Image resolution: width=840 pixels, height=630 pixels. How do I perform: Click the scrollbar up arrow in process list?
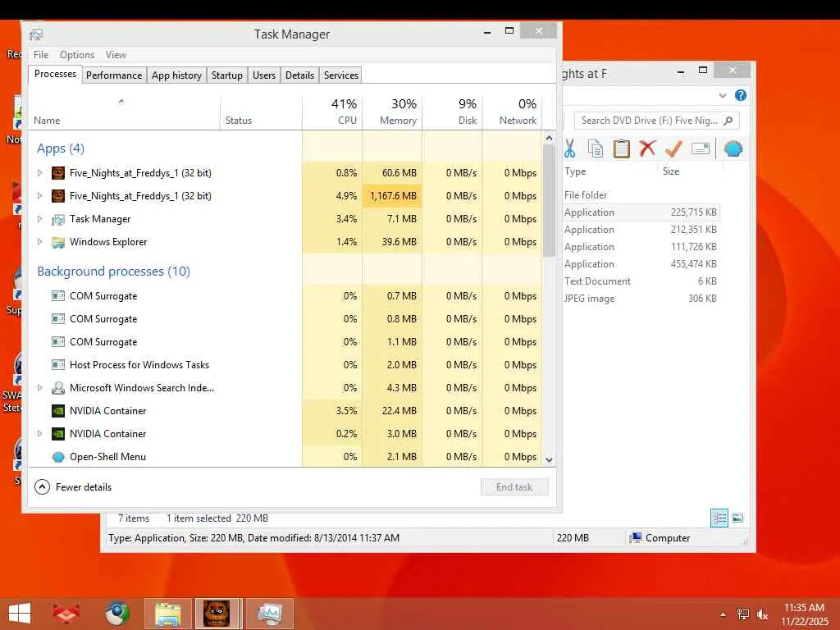click(549, 138)
